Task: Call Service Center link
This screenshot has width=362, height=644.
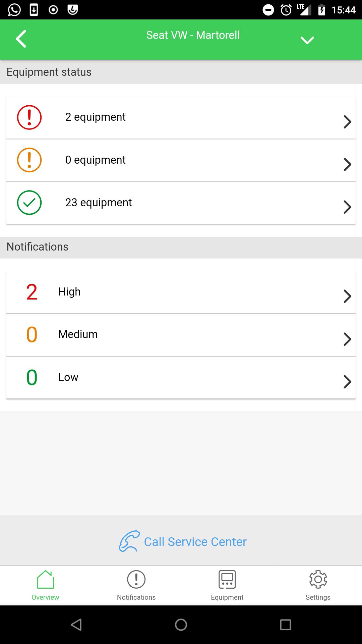Action: point(195,542)
